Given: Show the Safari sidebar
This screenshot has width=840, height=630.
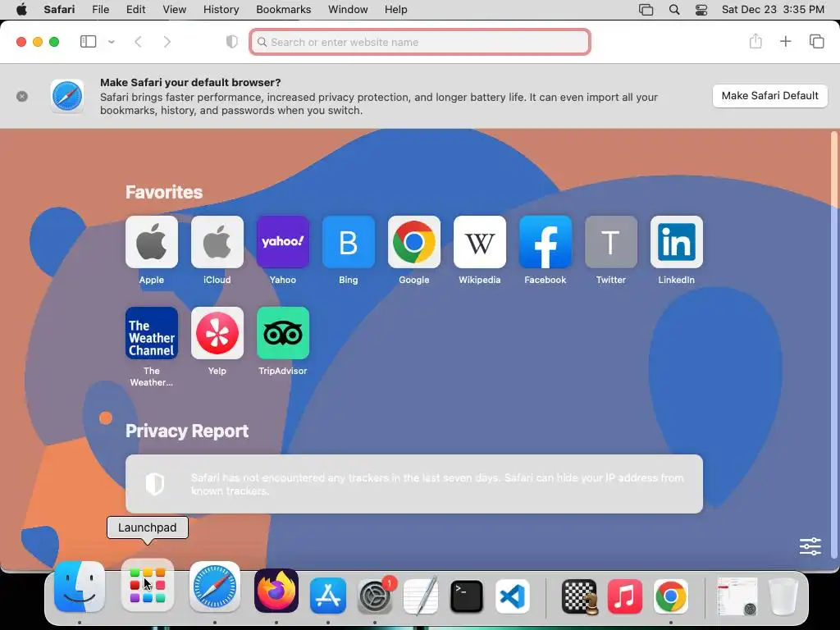Looking at the screenshot, I should click(88, 42).
